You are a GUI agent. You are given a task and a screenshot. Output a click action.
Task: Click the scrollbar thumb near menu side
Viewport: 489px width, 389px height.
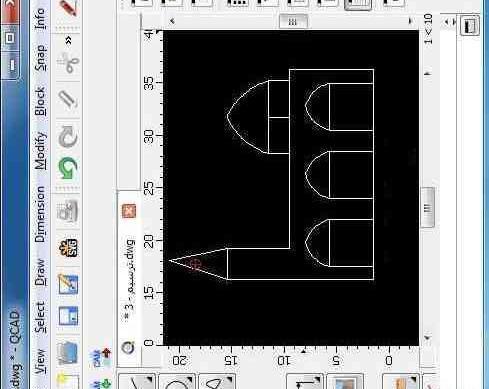point(293,22)
